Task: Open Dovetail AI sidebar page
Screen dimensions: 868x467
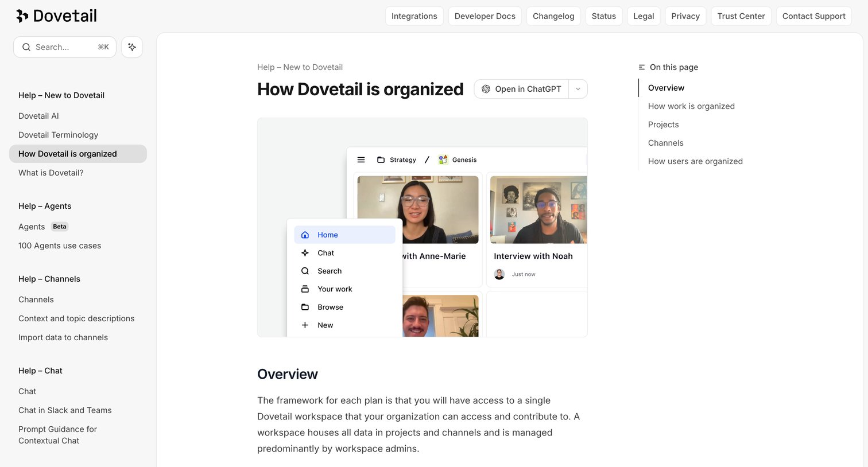Action: pyautogui.click(x=38, y=116)
